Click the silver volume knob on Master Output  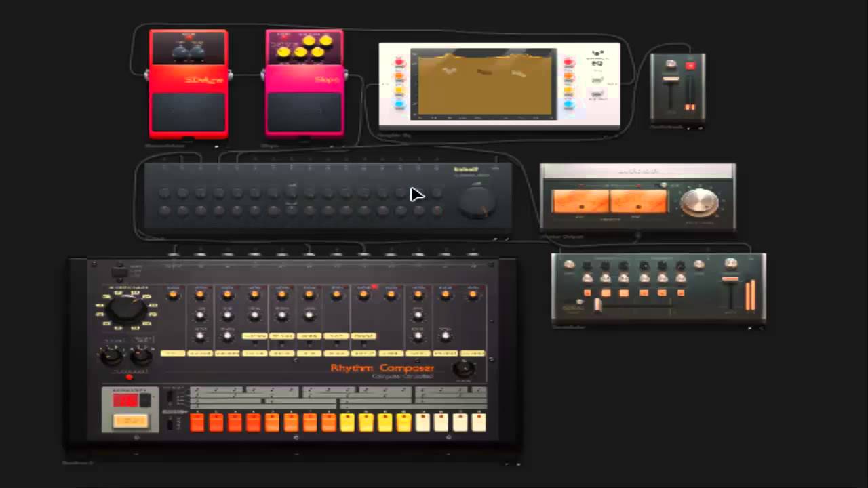click(x=699, y=203)
